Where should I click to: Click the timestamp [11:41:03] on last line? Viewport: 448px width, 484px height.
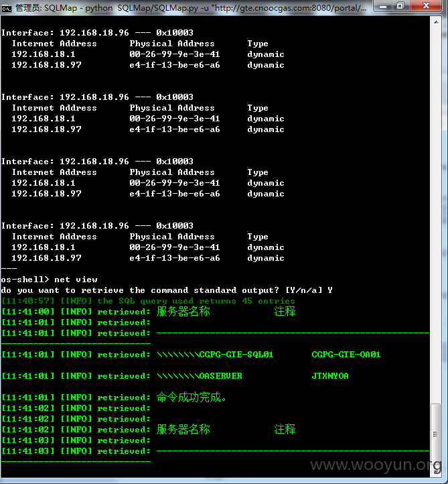(28, 451)
